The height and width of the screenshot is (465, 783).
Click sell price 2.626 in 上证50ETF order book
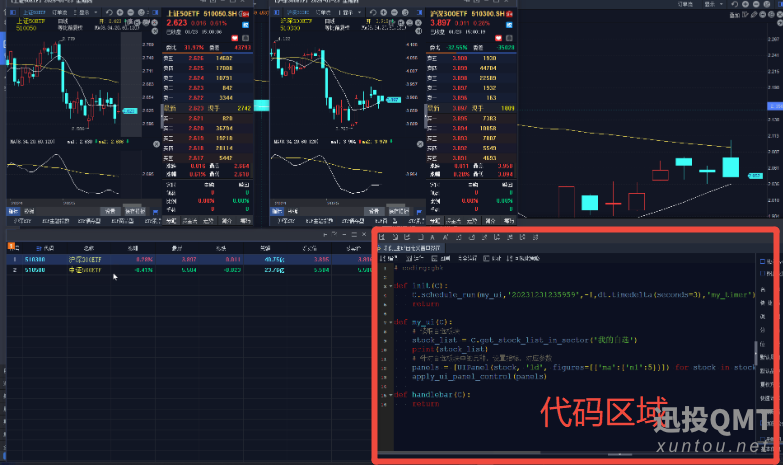point(196,58)
